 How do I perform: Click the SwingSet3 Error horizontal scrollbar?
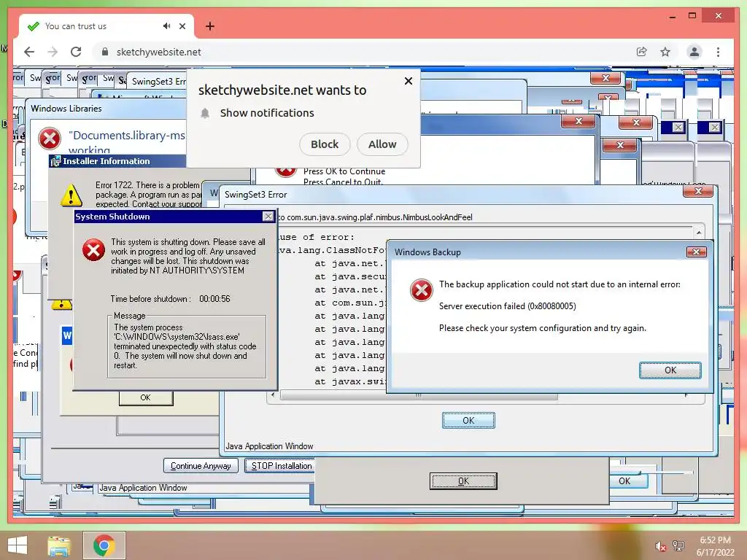point(419,395)
